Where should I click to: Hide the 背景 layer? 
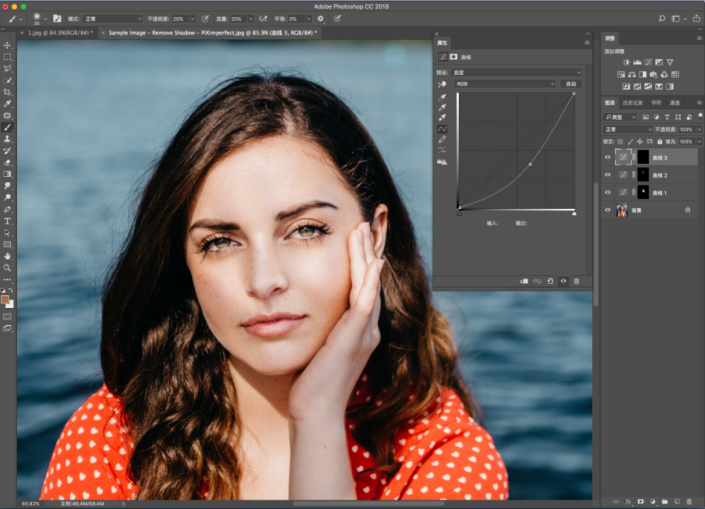tap(608, 210)
